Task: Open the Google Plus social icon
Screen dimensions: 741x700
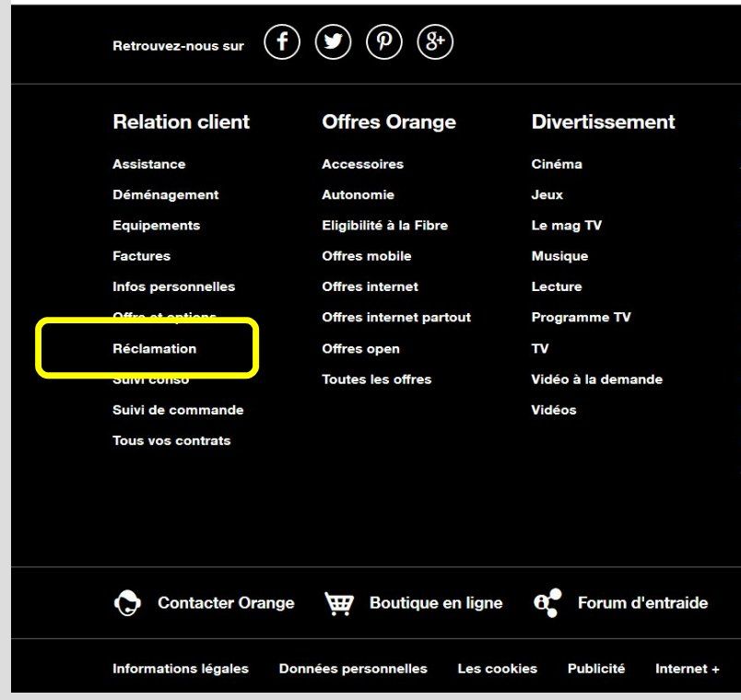Action: point(434,43)
